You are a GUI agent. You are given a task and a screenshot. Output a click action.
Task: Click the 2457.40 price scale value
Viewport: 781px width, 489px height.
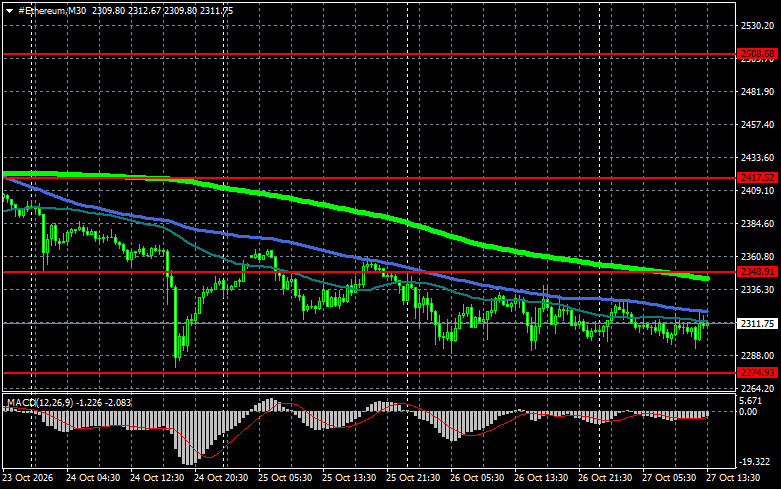pyautogui.click(x=758, y=124)
